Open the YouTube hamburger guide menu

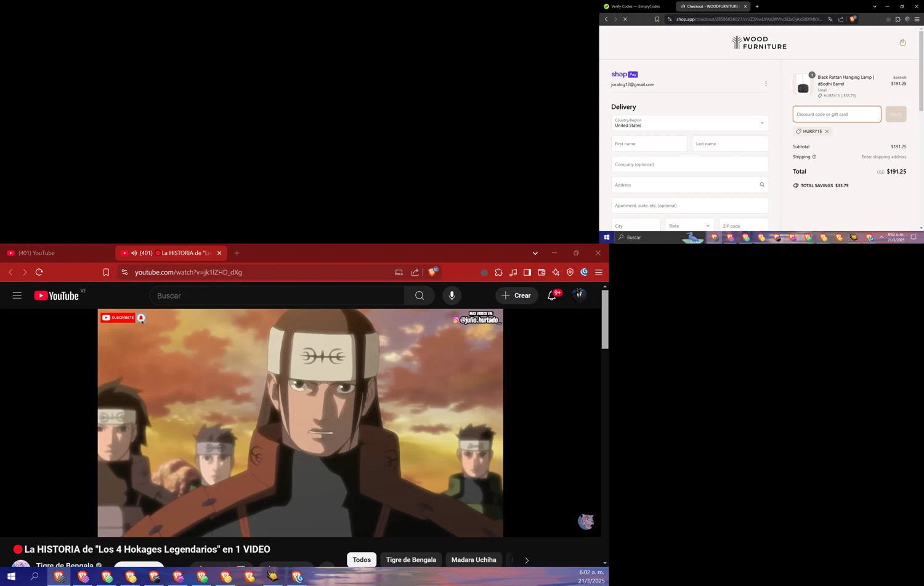tap(17, 295)
